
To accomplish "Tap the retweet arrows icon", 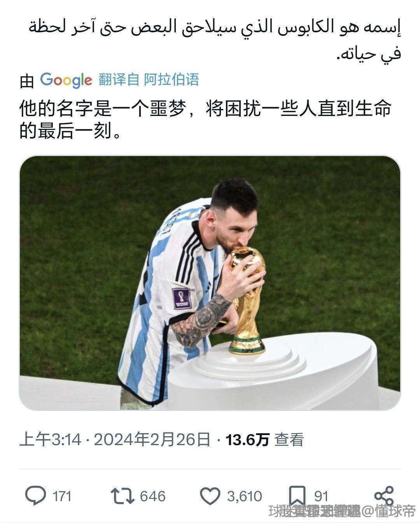I will [x=123, y=496].
